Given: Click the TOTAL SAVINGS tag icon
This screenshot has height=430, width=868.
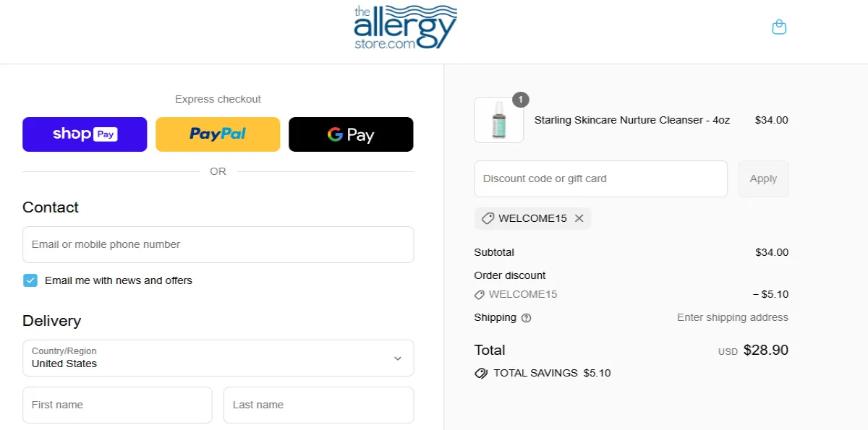Looking at the screenshot, I should pos(481,373).
